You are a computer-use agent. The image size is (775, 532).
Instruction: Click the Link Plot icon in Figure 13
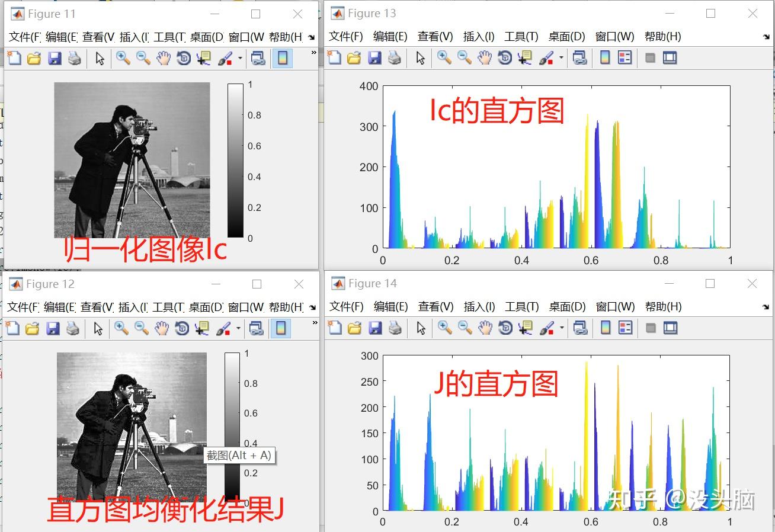(579, 57)
